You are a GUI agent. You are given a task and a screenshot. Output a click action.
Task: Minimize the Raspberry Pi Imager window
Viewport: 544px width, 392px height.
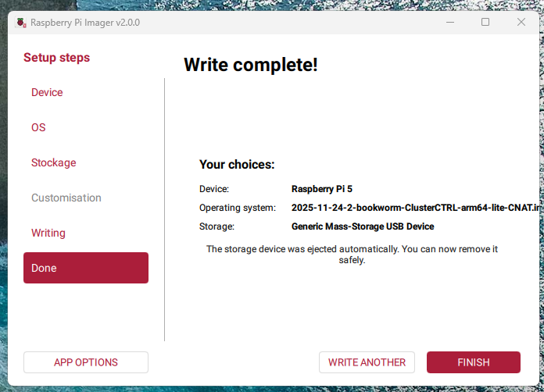(449, 23)
